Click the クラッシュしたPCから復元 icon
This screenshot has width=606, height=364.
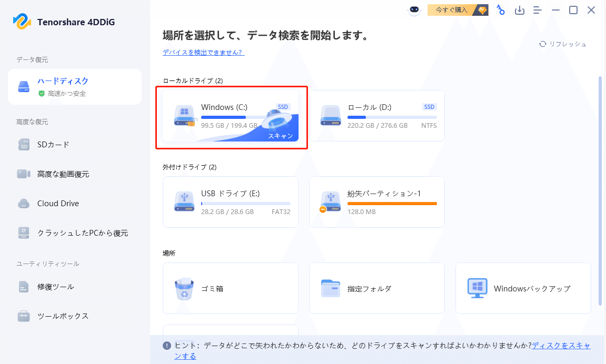[x=24, y=232]
